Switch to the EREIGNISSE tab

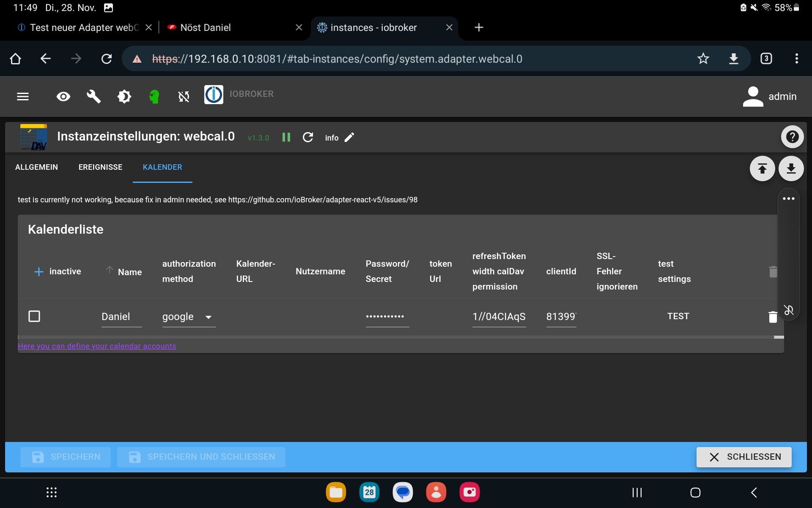(100, 167)
